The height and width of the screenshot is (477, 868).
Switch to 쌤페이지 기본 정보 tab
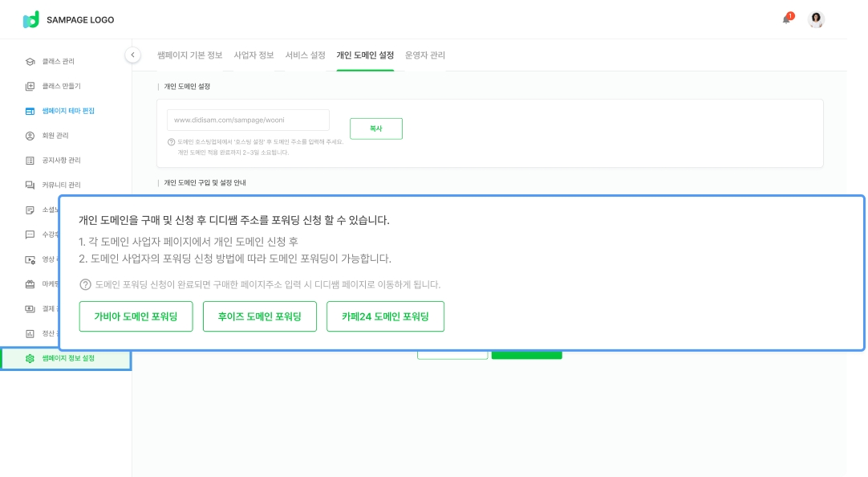click(190, 55)
